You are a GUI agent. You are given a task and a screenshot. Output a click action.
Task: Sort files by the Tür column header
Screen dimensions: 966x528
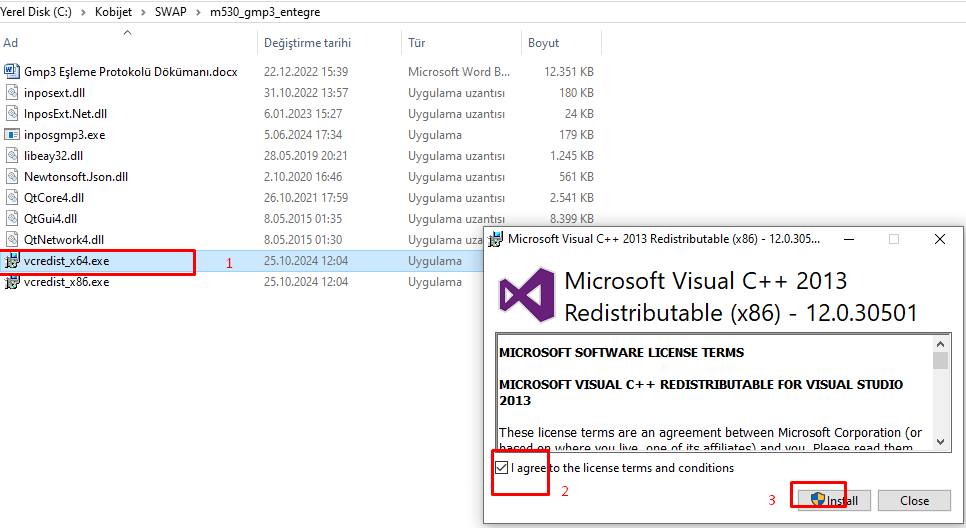(416, 43)
